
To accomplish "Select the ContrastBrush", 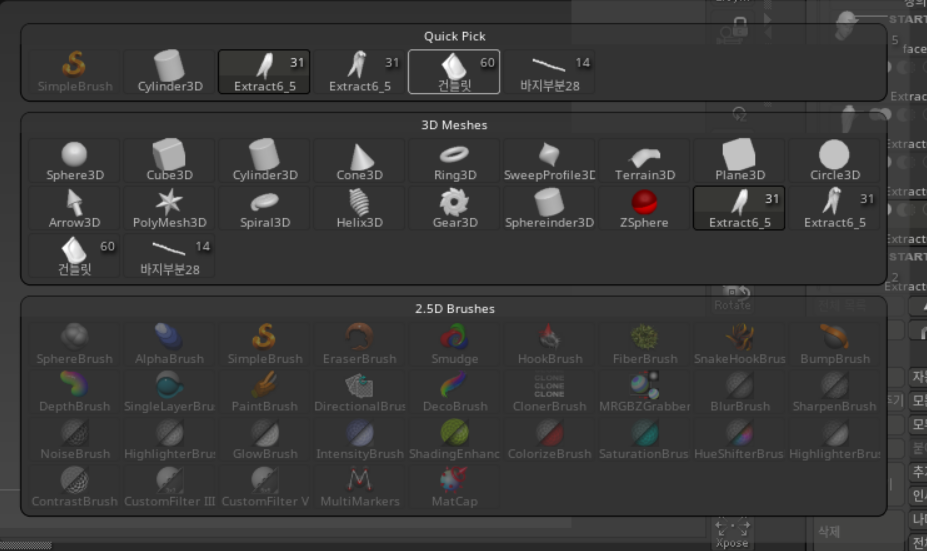I will (x=74, y=487).
